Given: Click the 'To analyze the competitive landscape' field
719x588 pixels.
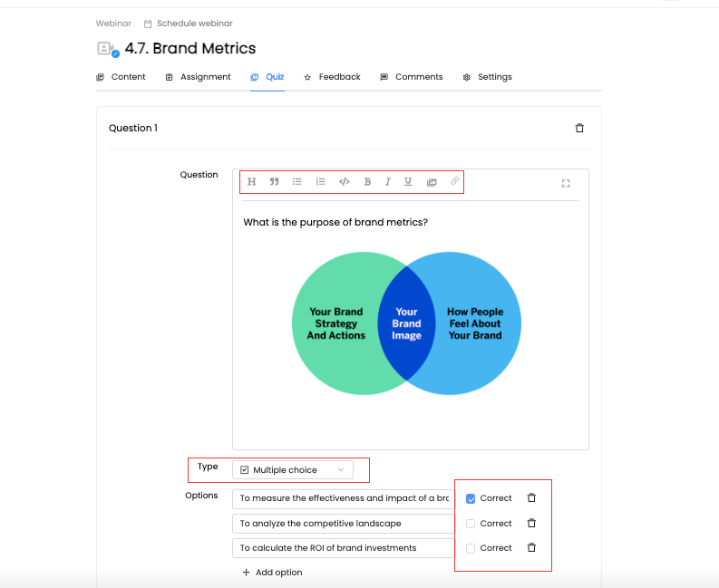Looking at the screenshot, I should (344, 524).
